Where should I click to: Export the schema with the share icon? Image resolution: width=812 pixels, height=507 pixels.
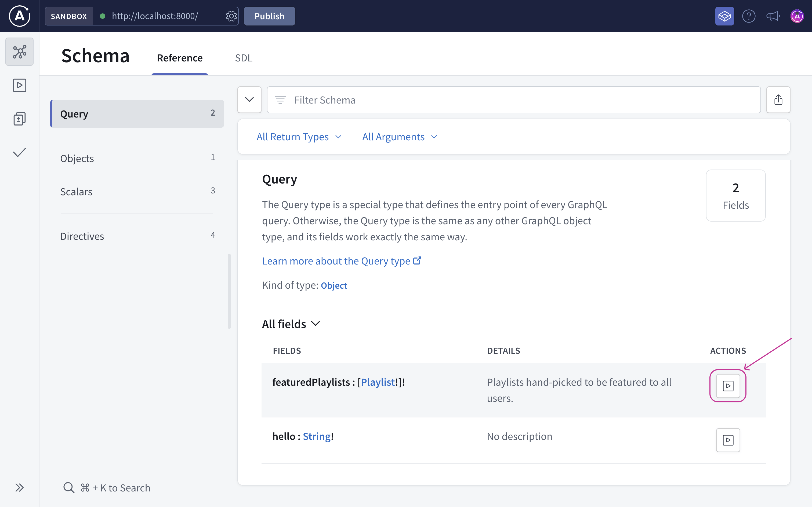pos(778,100)
